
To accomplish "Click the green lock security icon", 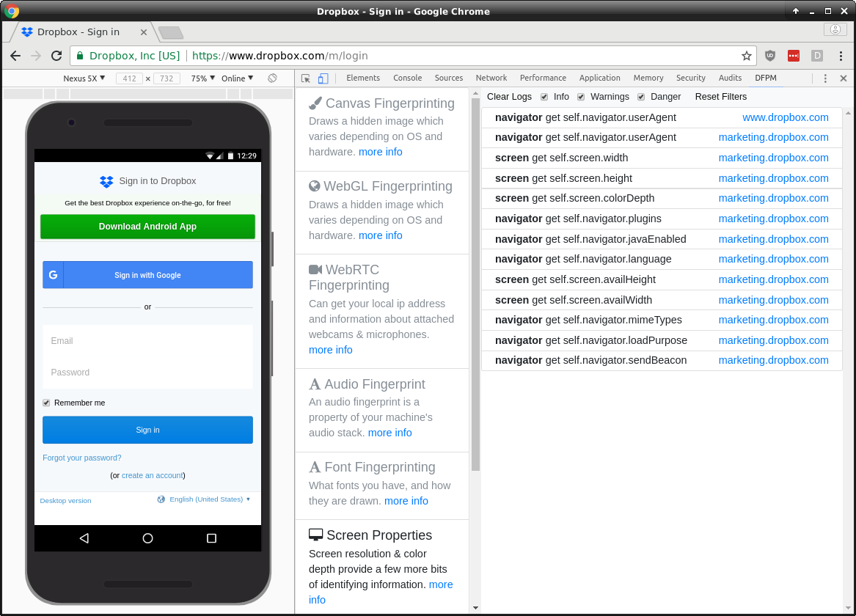I will [x=80, y=56].
